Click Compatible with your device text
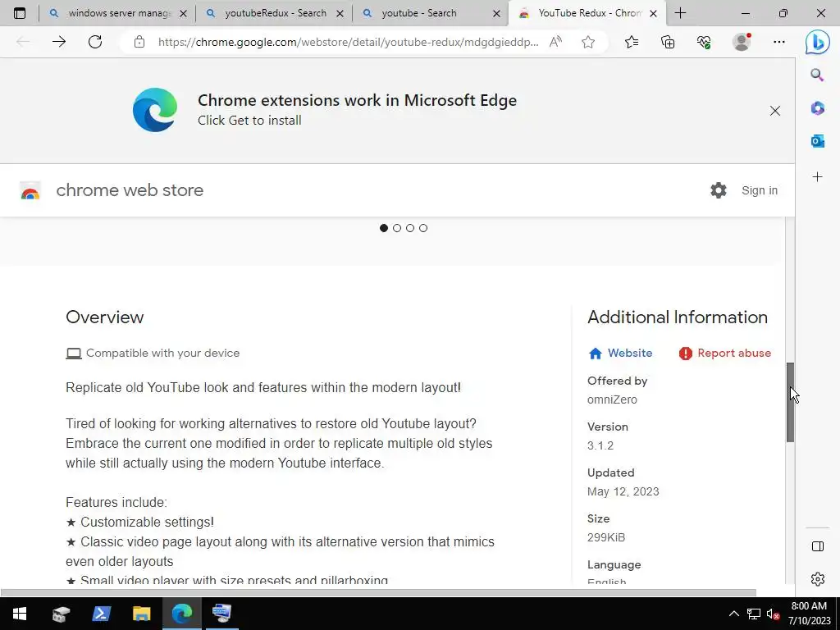This screenshot has width=840, height=630. pos(163,353)
